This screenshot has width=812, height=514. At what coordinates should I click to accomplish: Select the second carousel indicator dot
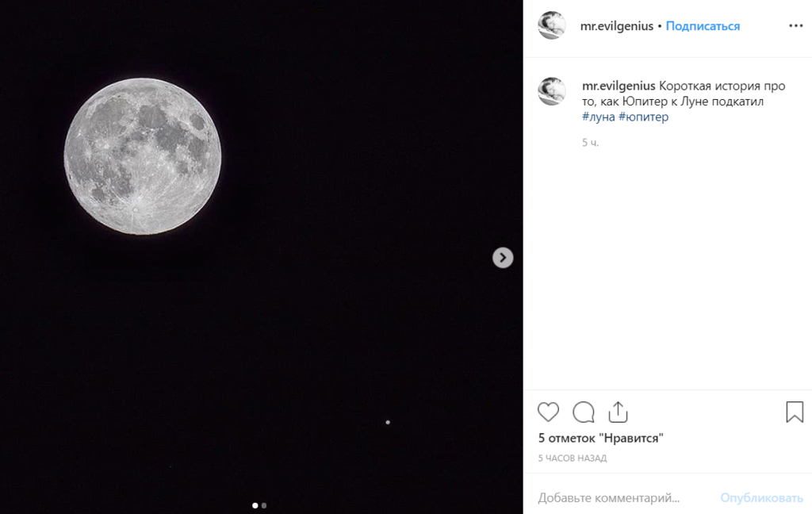[264, 505]
